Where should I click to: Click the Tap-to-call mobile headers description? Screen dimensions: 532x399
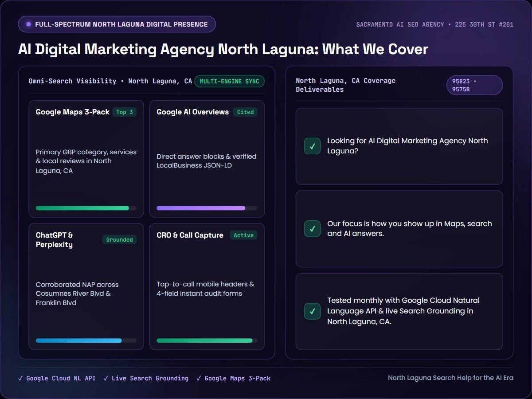[205, 289]
